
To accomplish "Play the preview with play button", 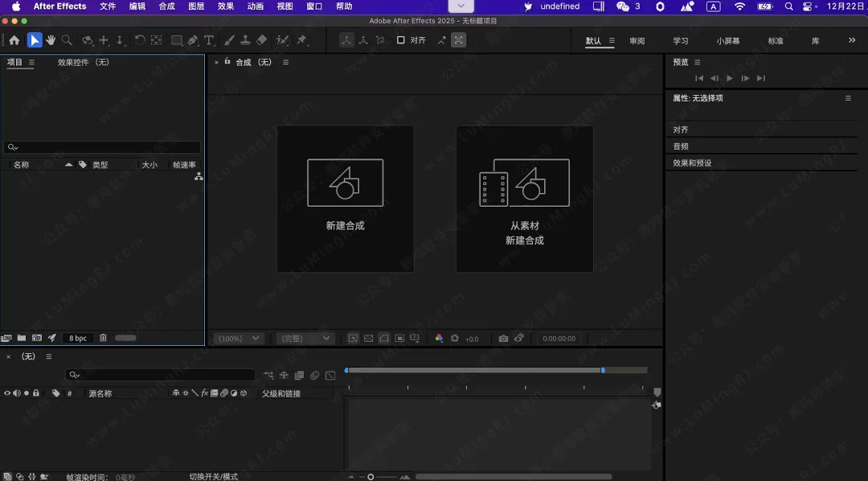I will [730, 78].
